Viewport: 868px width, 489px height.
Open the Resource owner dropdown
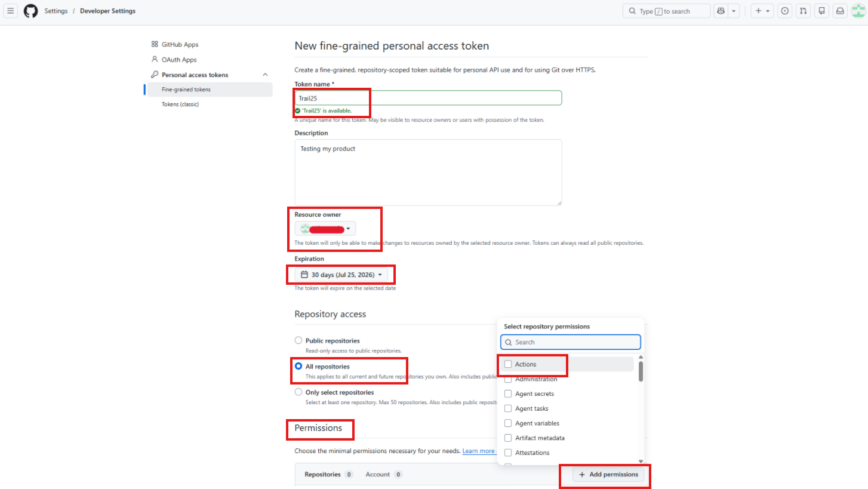(325, 229)
